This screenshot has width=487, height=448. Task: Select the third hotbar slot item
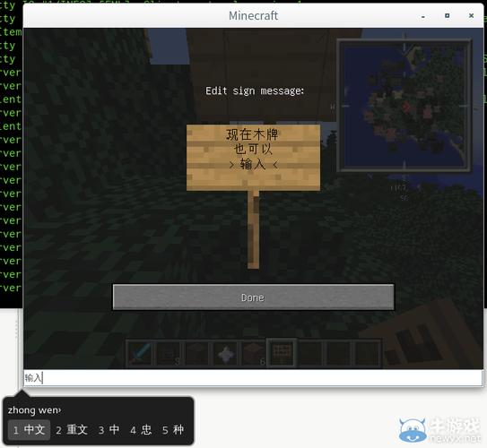pyautogui.click(x=196, y=353)
